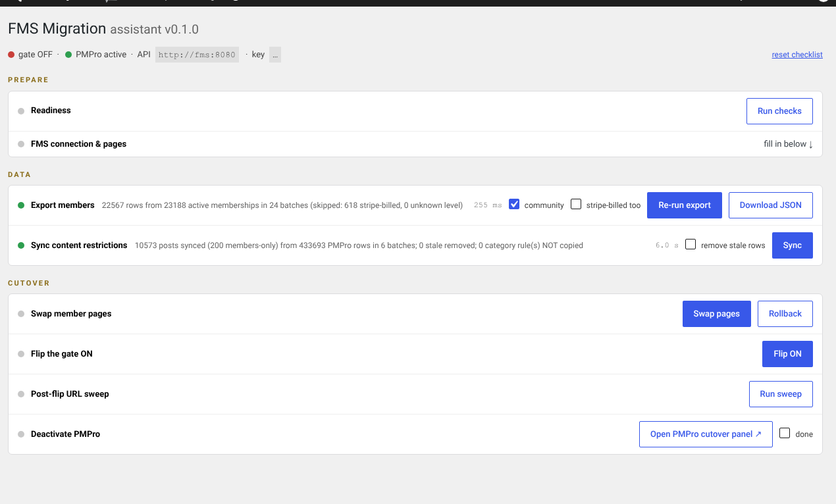836x504 pixels.
Task: Click the gate OFF status text
Action: pos(36,55)
